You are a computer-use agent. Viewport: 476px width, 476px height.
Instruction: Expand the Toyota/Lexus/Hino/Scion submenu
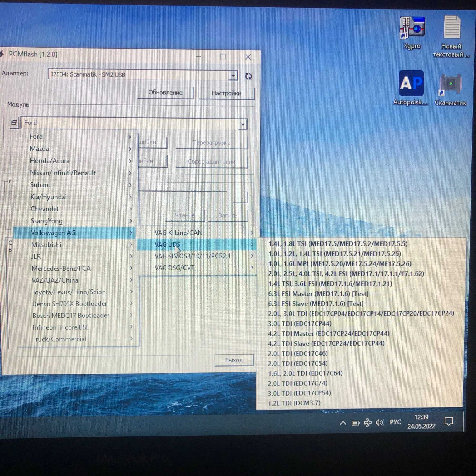pos(76,292)
